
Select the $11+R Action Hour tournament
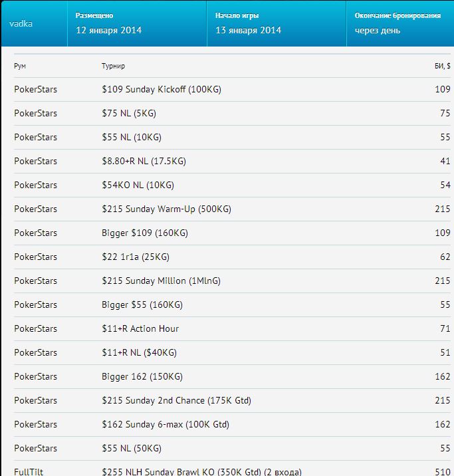point(140,328)
